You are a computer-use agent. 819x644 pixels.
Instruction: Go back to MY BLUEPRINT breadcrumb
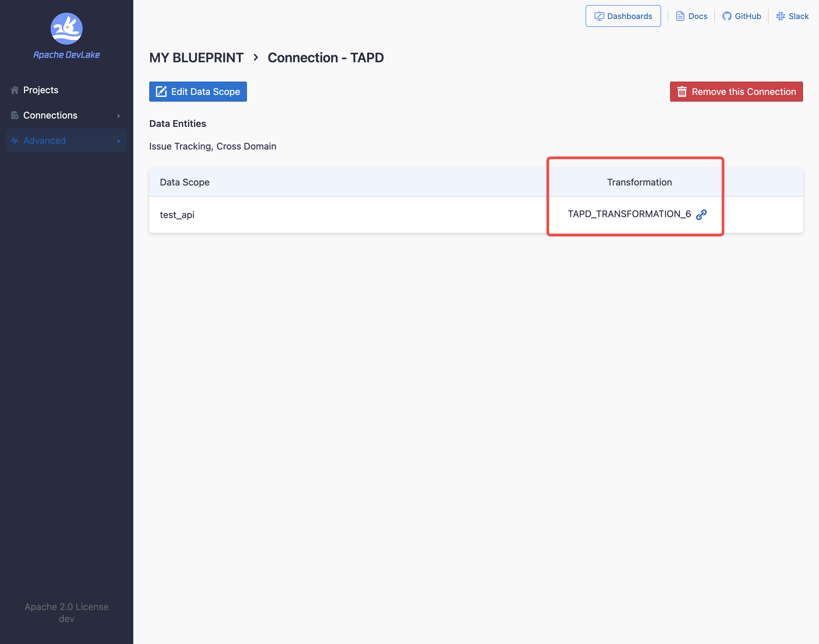(x=196, y=58)
